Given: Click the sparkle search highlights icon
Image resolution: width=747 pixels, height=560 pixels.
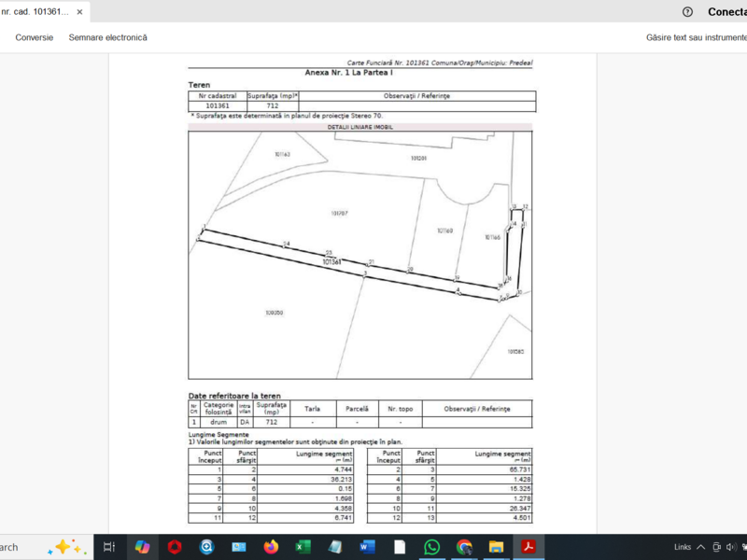Looking at the screenshot, I should [66, 547].
